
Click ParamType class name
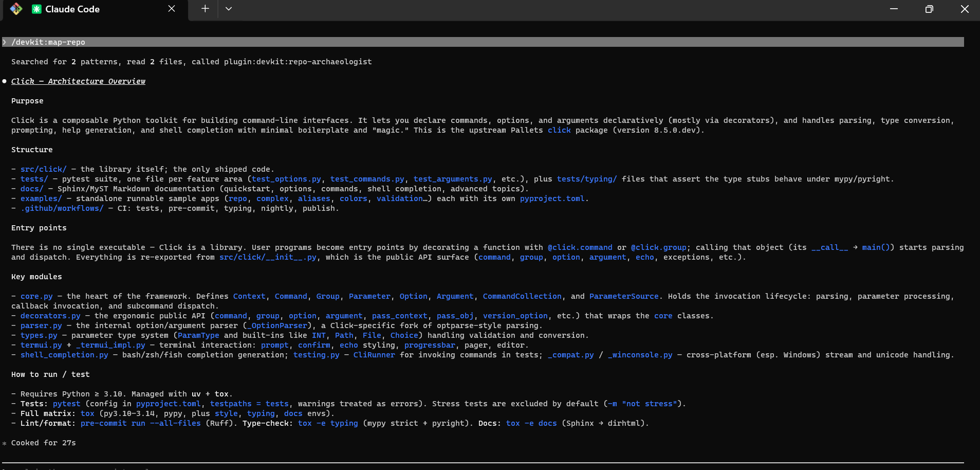(x=198, y=335)
